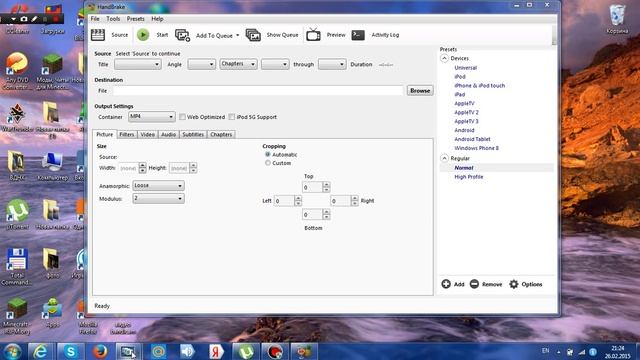Open the Show Queue icon

click(253, 35)
